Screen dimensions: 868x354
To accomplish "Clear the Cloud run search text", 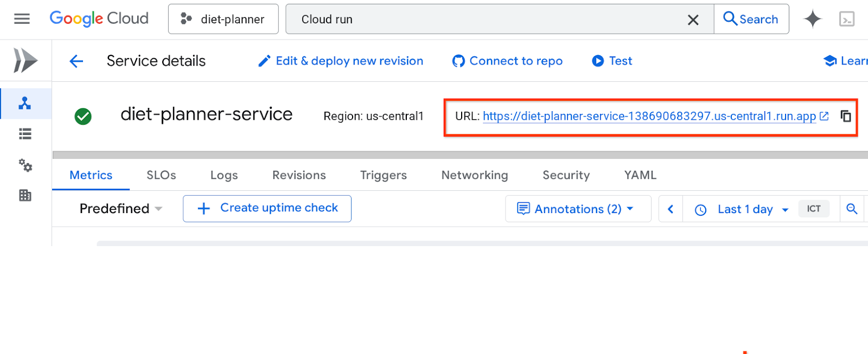I will [693, 20].
